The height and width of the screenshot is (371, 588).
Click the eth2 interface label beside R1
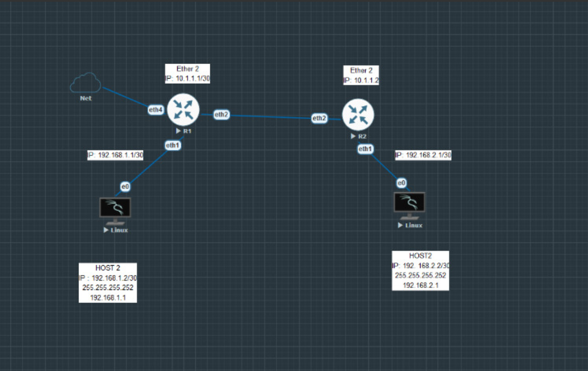point(221,114)
